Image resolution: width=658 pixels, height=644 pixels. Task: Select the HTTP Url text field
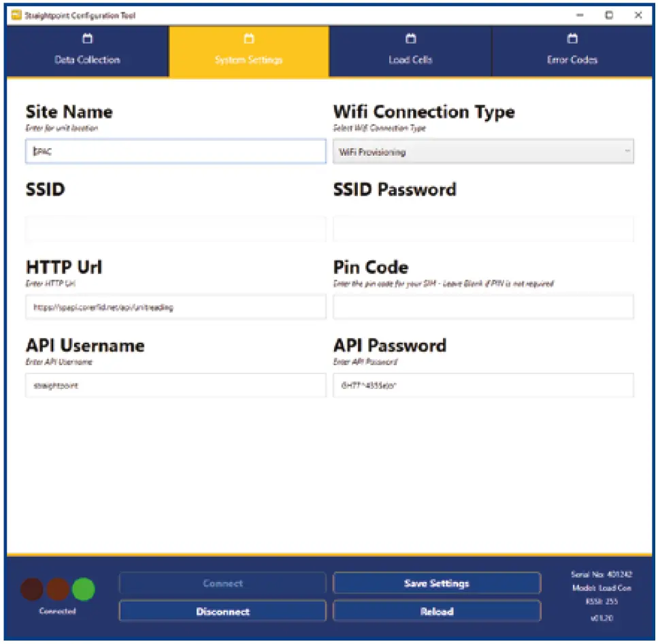coord(174,307)
